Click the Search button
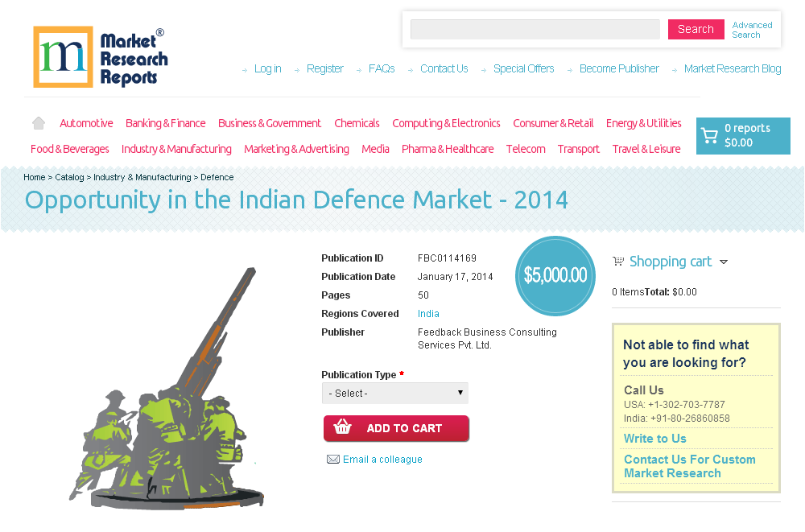The image size is (805, 532). click(696, 28)
